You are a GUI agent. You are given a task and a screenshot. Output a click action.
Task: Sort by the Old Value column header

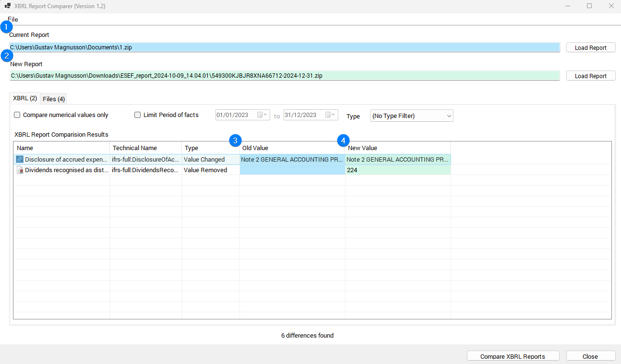(x=292, y=148)
